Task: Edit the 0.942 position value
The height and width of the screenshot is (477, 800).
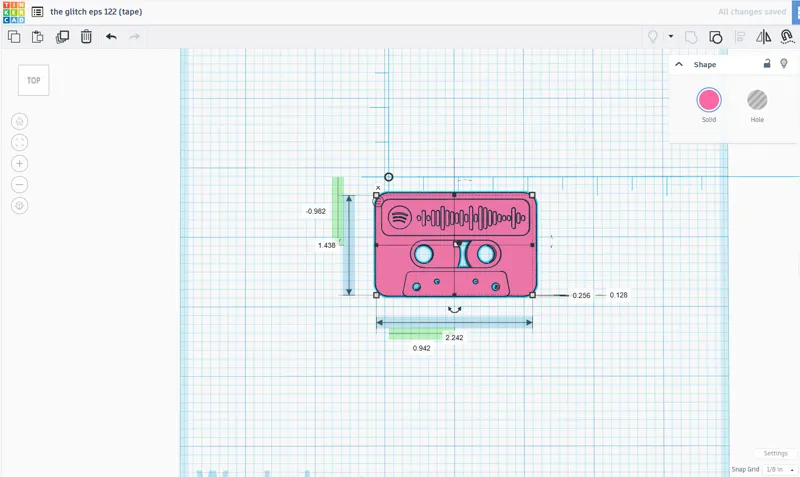Action: pos(421,348)
